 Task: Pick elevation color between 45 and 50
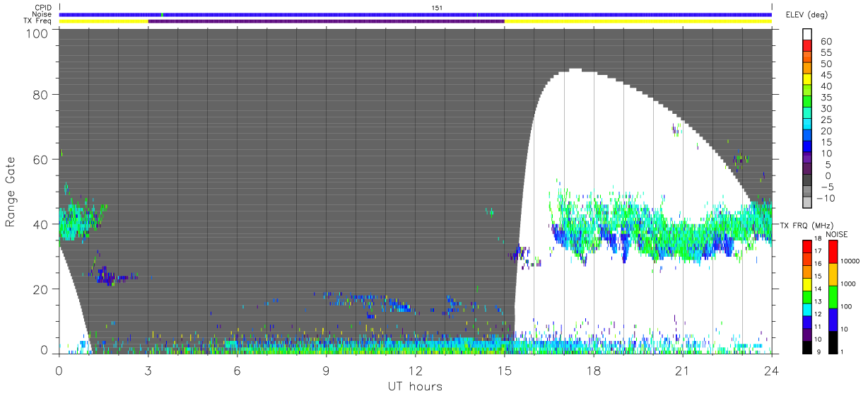tap(807, 69)
